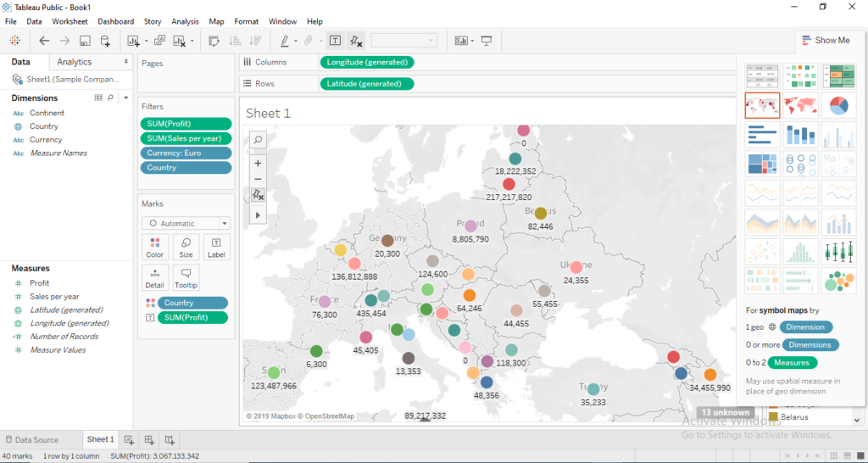Toggle presentation mode icon in toolbar
868x463 pixels.
click(x=487, y=41)
